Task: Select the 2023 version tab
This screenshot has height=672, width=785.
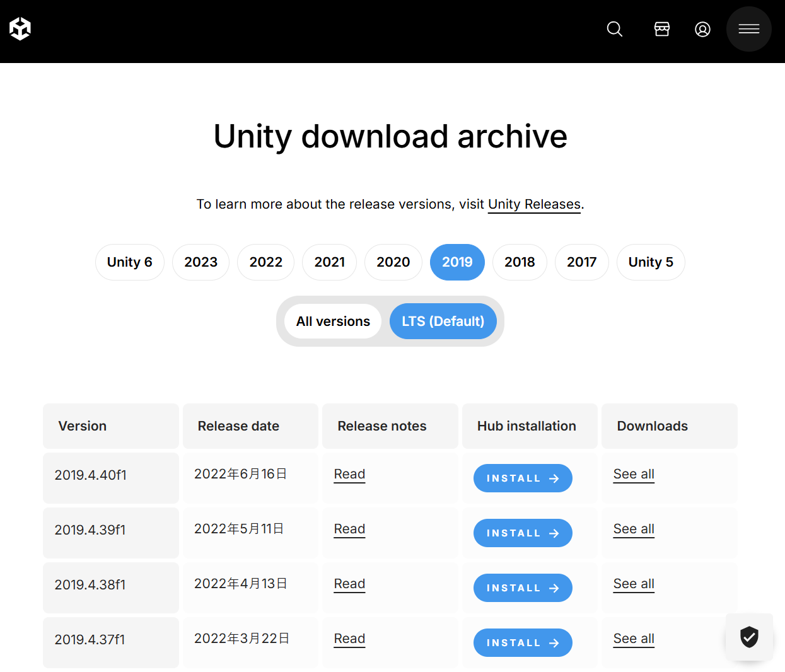Action: pyautogui.click(x=201, y=262)
